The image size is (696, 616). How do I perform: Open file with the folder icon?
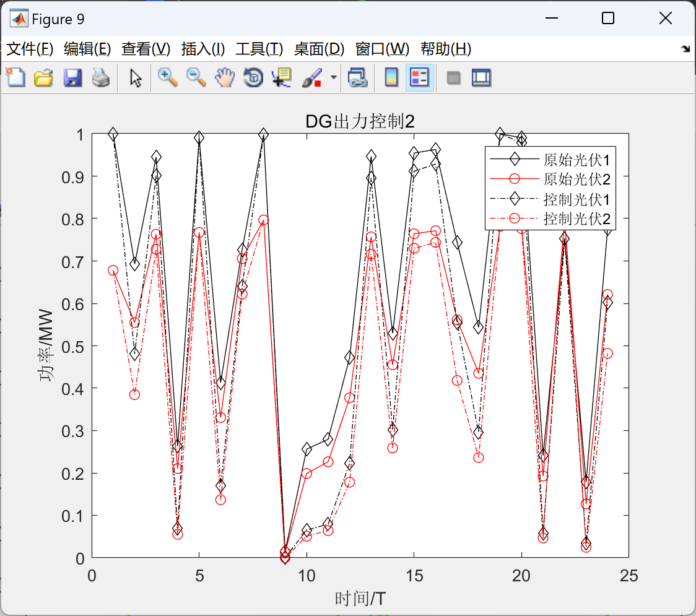tap(43, 77)
